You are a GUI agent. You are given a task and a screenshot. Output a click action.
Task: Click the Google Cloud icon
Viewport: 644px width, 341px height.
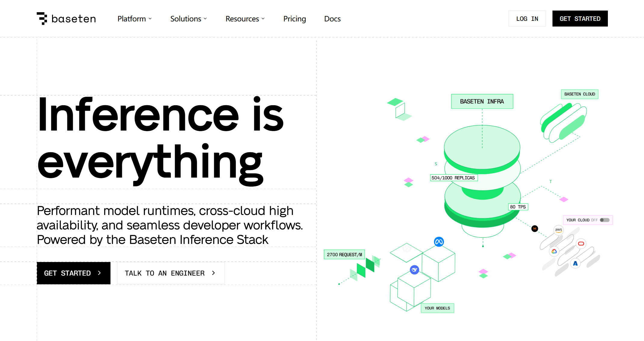point(554,251)
